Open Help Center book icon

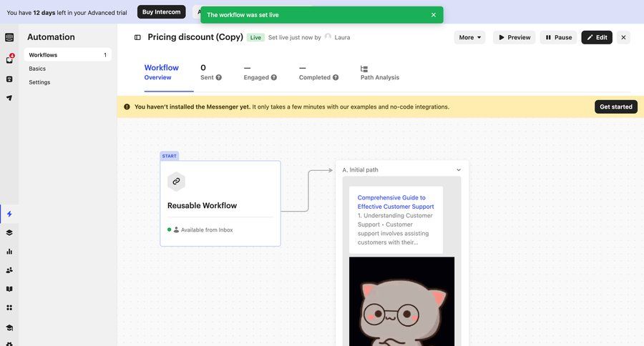(9, 289)
